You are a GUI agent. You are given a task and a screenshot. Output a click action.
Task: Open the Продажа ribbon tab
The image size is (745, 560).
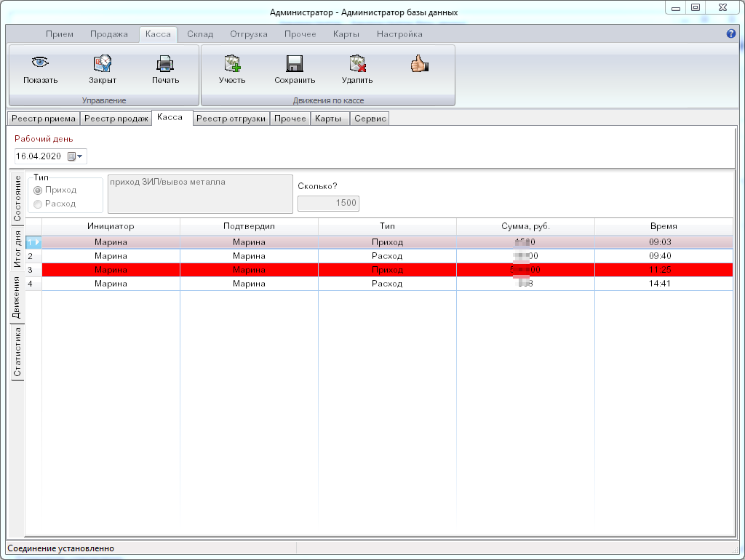(109, 34)
